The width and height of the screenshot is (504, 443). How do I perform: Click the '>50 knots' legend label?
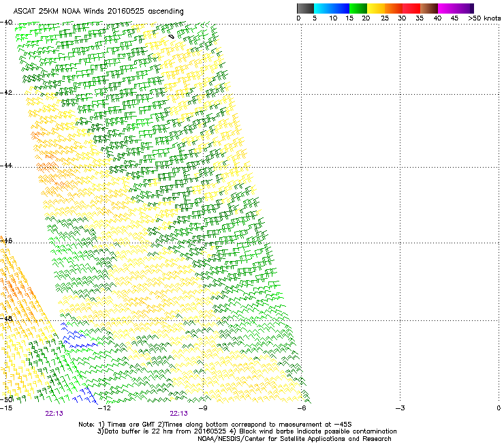(484, 18)
